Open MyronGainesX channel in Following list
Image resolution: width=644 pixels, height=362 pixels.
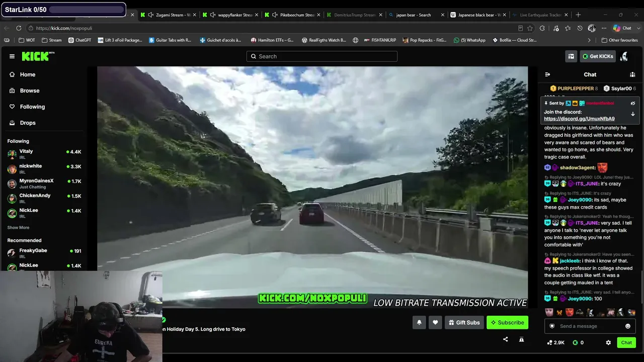44,183
